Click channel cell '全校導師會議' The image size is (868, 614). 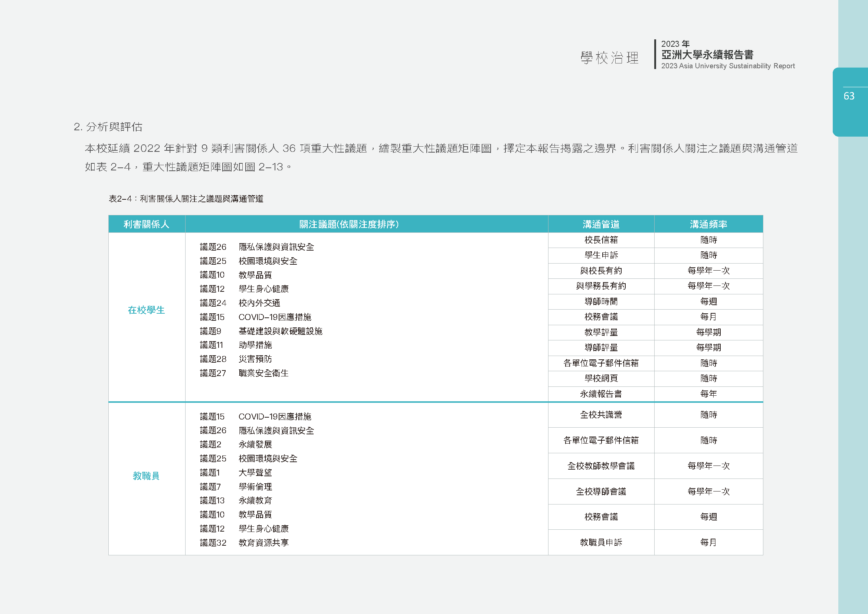tap(601, 491)
